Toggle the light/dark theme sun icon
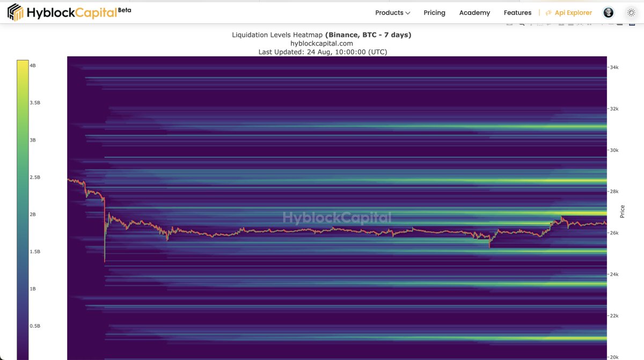The image size is (644, 360). [631, 12]
